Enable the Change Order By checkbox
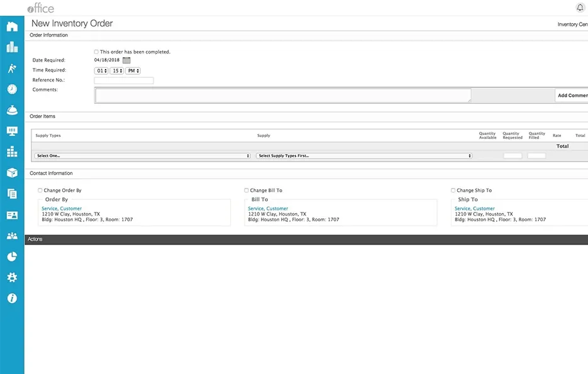This screenshot has height=374, width=588. [x=40, y=190]
